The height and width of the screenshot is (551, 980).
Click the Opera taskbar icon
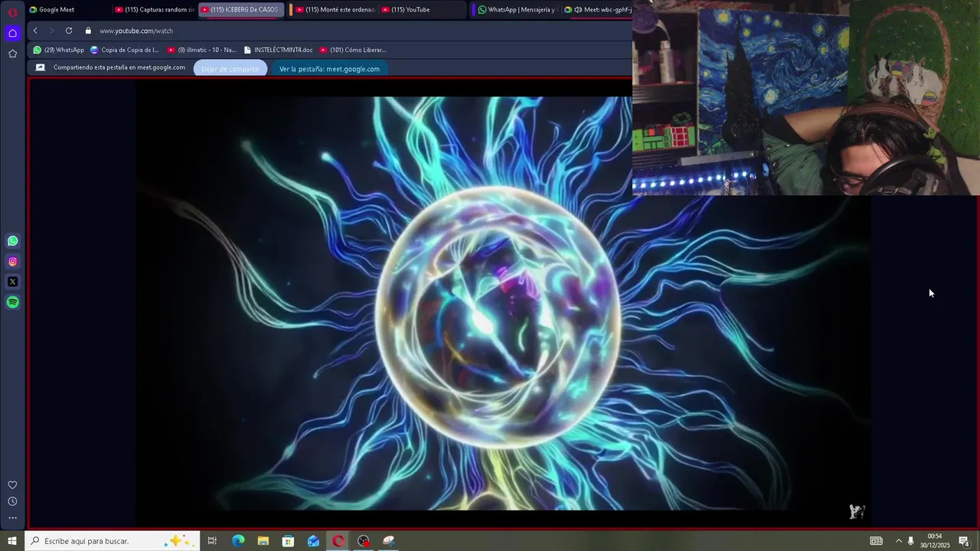338,541
